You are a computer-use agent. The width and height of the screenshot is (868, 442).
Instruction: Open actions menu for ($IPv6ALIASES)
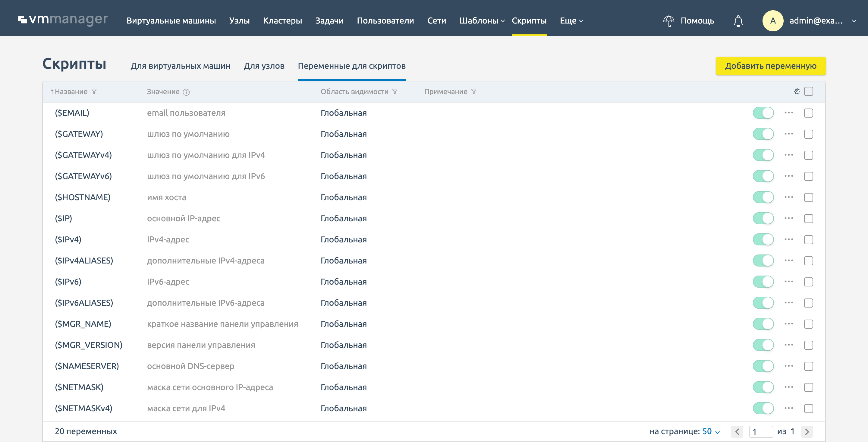pyautogui.click(x=788, y=303)
